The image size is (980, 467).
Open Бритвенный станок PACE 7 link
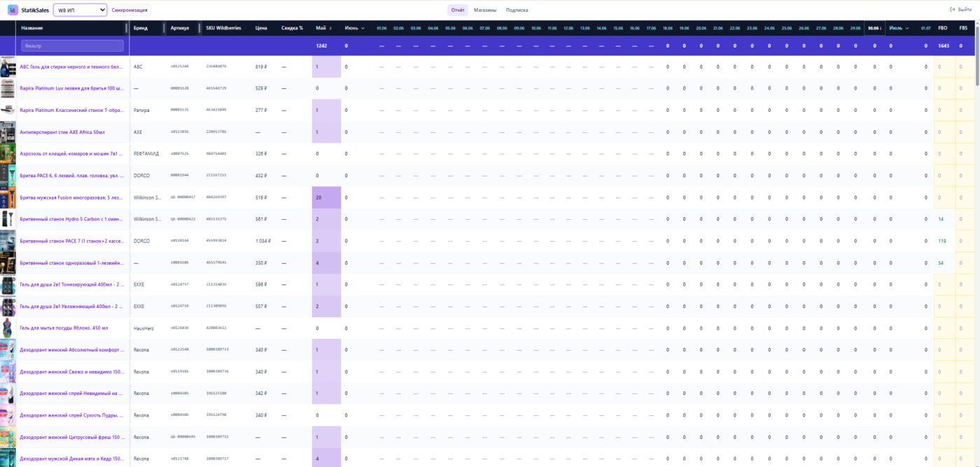click(71, 241)
